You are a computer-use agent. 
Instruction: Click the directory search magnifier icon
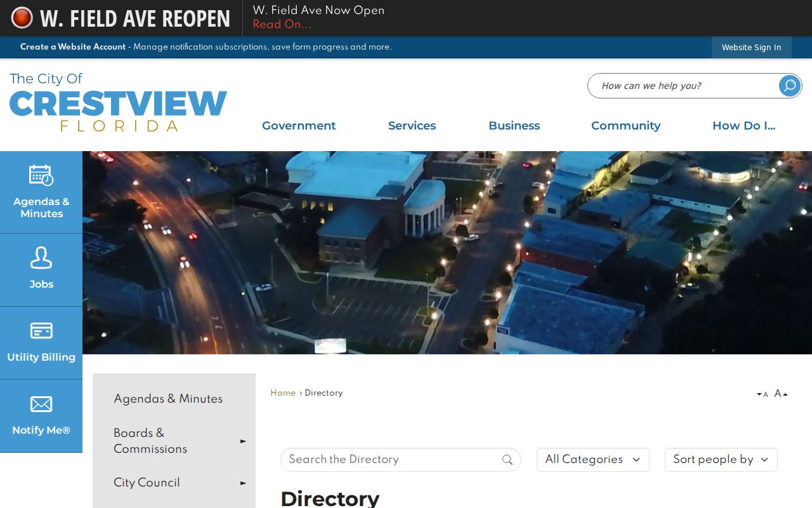pyautogui.click(x=507, y=460)
